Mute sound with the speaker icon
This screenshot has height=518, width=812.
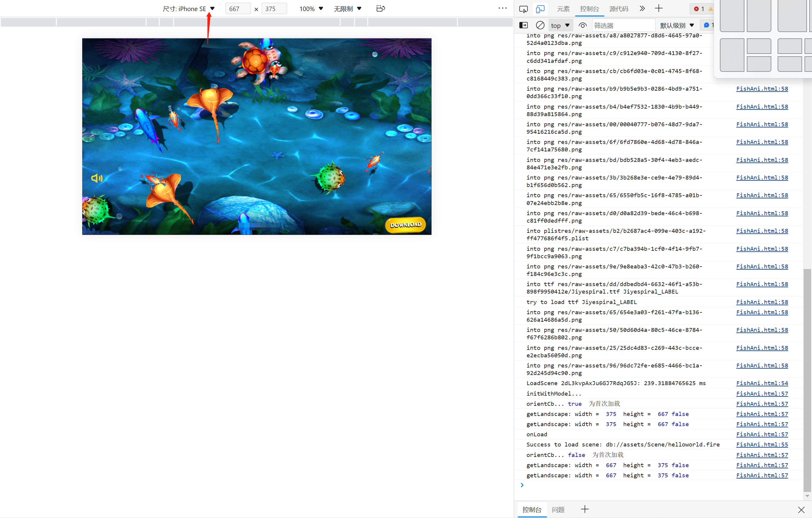coord(96,178)
